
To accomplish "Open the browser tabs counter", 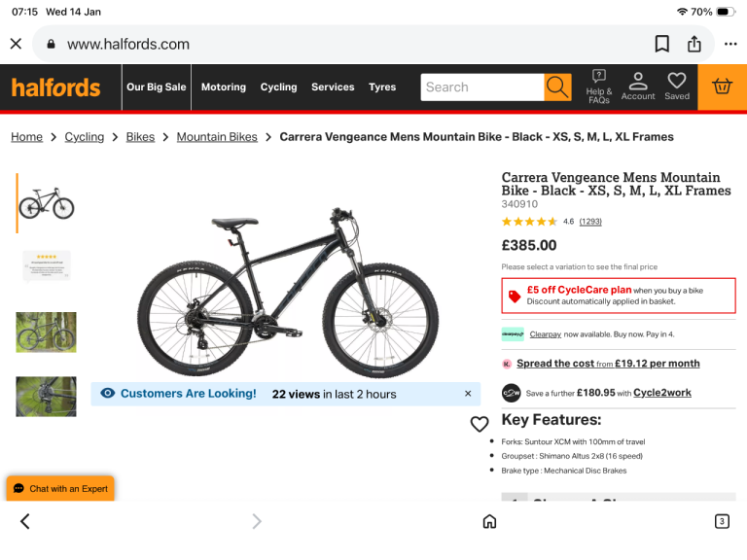I will [x=722, y=521].
